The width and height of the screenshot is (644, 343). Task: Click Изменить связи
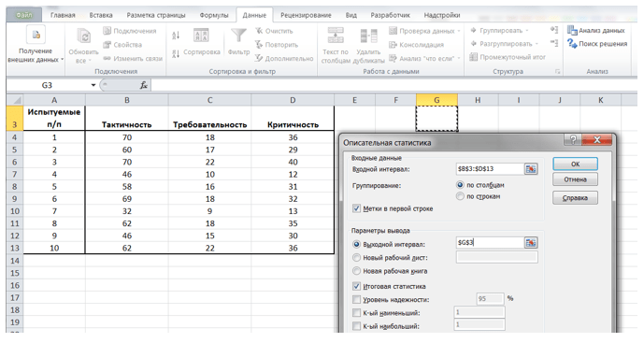click(133, 59)
